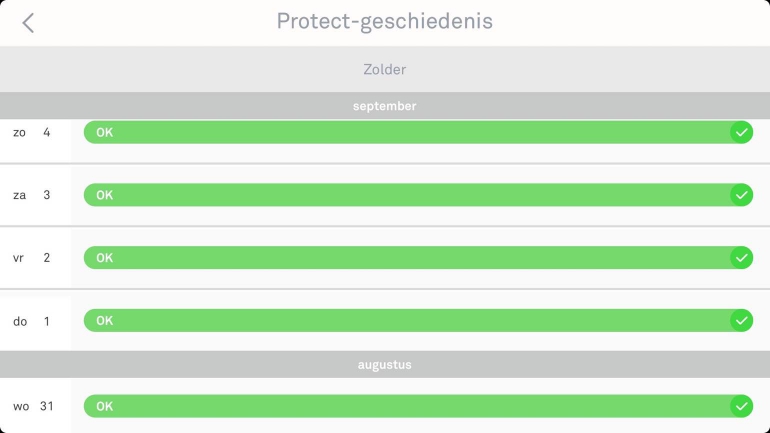Screen dimensions: 770x433
Task: Click the Protect-geschiedenis page title
Action: (385, 21)
